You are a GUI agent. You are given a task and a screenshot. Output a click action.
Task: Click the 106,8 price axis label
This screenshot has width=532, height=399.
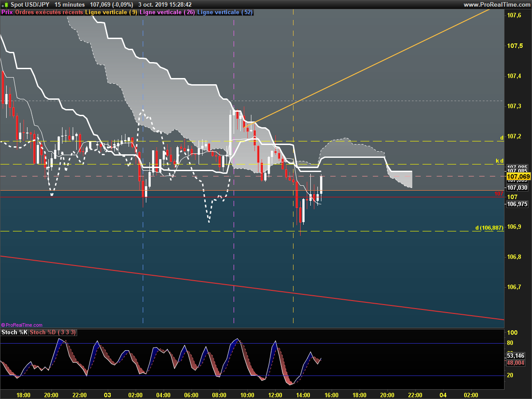[513, 257]
